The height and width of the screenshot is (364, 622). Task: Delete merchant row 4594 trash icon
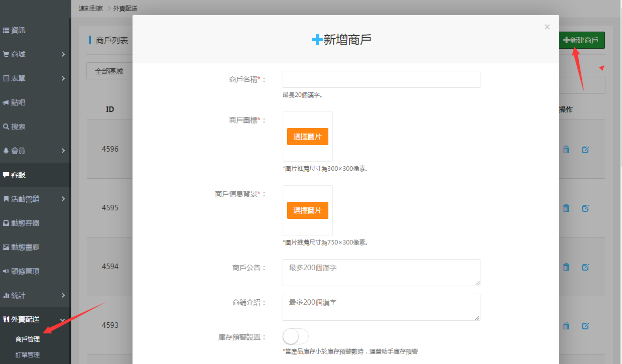pos(566,267)
